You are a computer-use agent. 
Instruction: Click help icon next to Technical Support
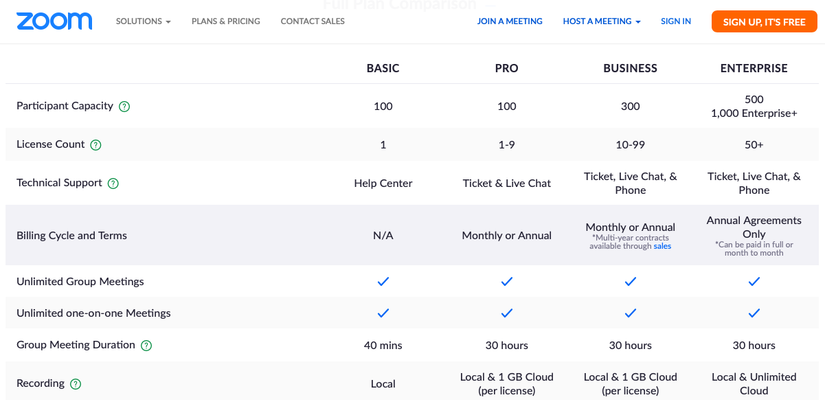click(113, 183)
